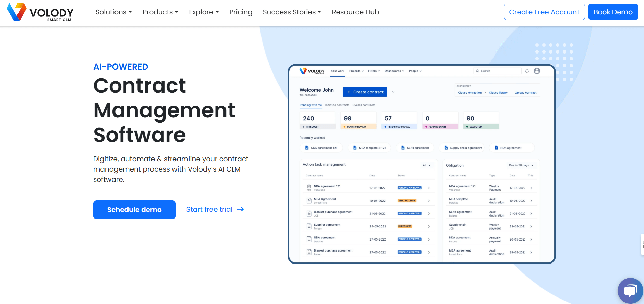Click the 240 In Request card
Screen dimensions: 644x304
[318, 120]
